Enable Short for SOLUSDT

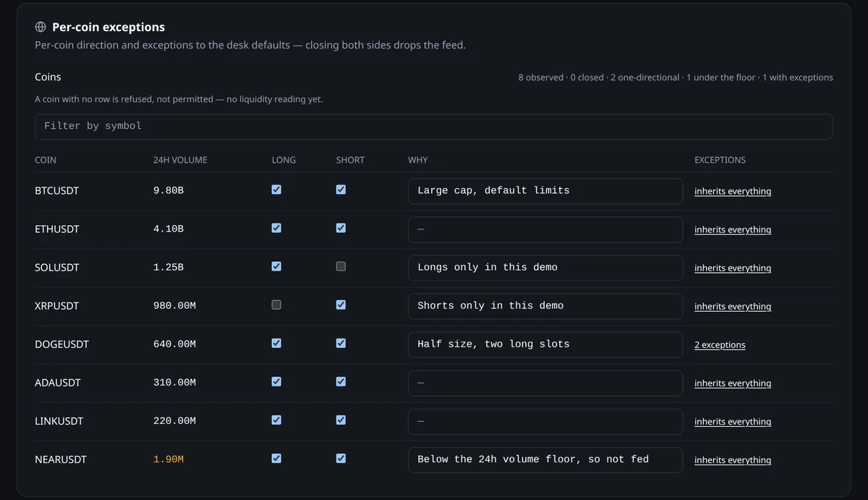341,266
